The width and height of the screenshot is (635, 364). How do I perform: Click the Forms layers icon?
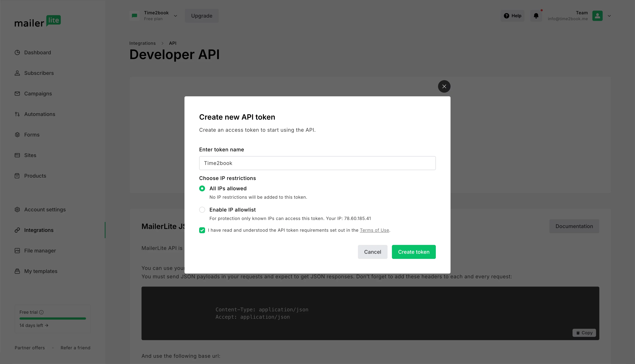tap(17, 135)
